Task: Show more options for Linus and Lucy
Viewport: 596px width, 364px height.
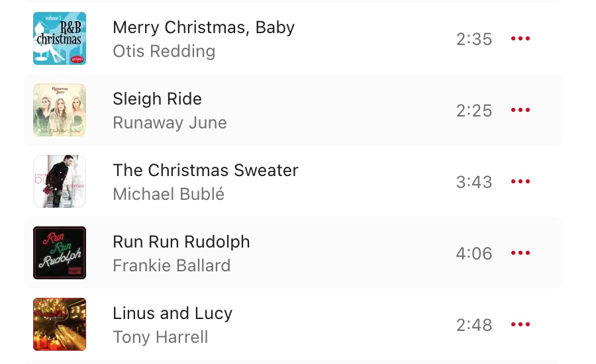Action: coord(521,325)
